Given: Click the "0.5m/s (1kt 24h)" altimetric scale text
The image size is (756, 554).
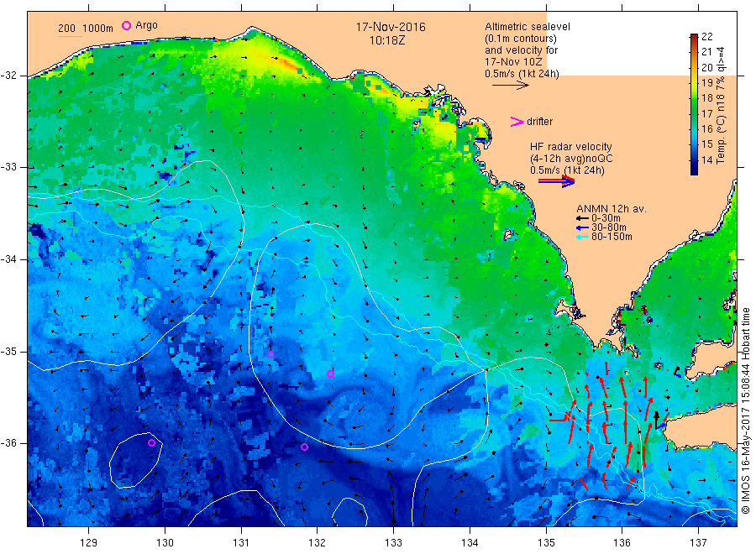Looking at the screenshot, I should (522, 74).
